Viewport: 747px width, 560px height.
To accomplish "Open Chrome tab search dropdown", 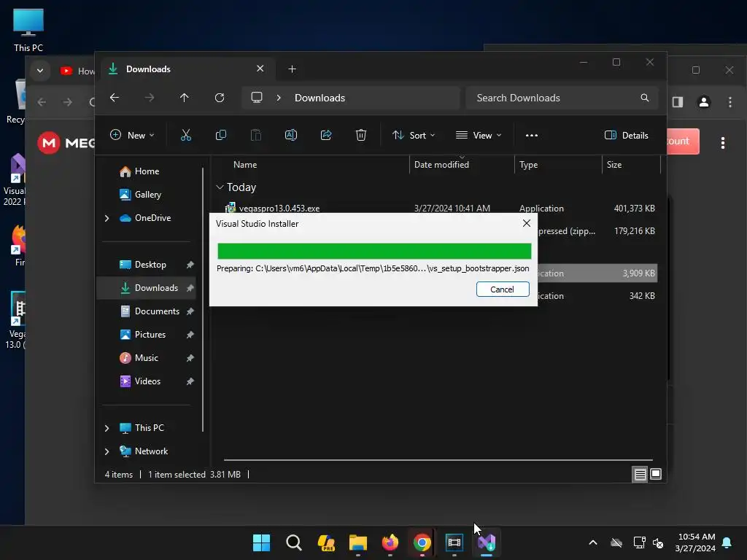I will [x=40, y=71].
